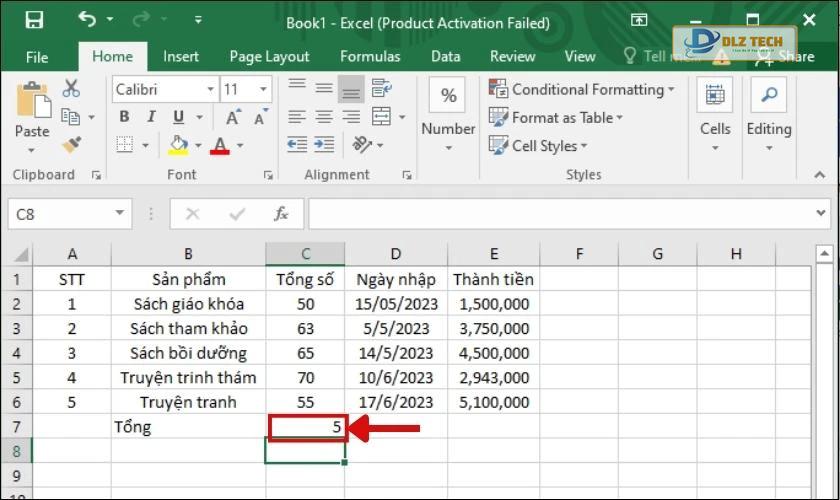Click Ribbon Display Options icon
840x500 pixels.
click(x=639, y=20)
